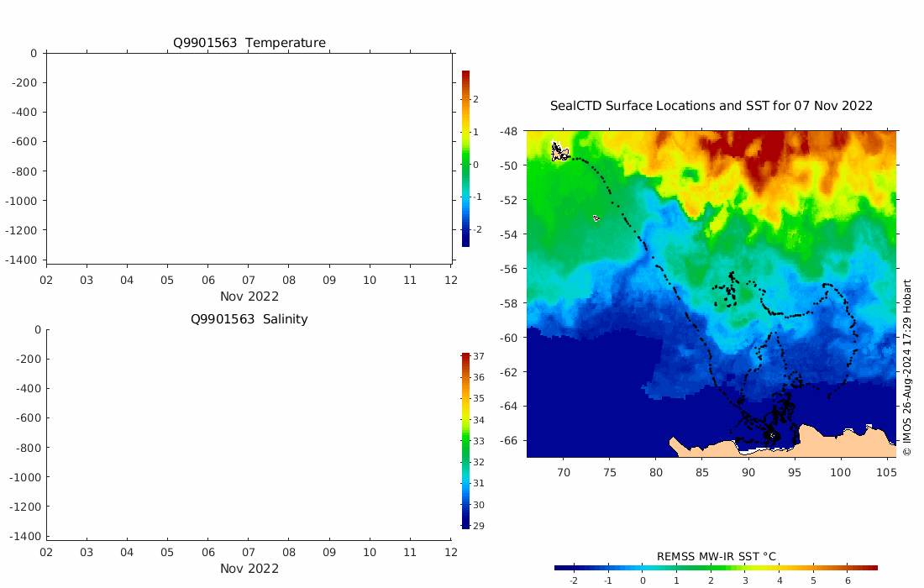This screenshot has width=924, height=588.
Task: Click the 70 longitude tick on map
Action: tap(564, 473)
